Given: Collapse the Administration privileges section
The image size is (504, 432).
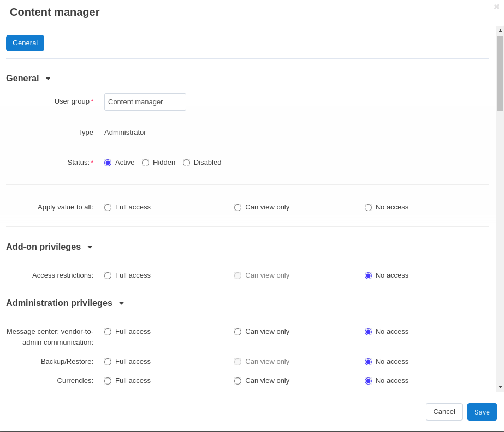Looking at the screenshot, I should (65, 303).
